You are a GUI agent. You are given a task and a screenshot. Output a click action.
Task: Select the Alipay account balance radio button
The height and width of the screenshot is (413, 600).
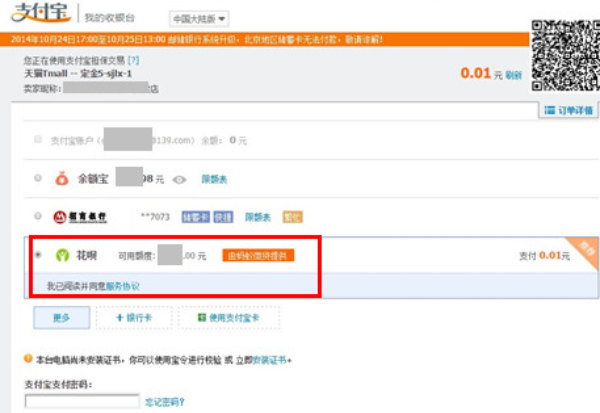(38, 140)
